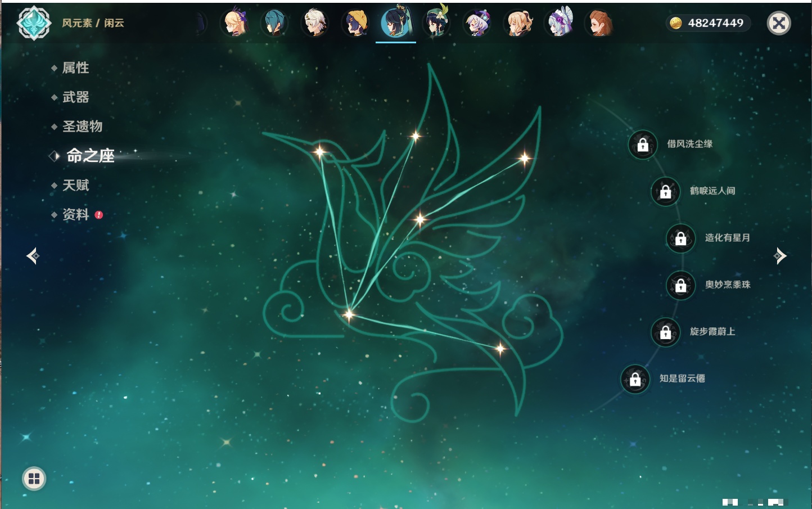Click the 借风洗尘缘 constellation name
The width and height of the screenshot is (812, 509).
click(689, 144)
